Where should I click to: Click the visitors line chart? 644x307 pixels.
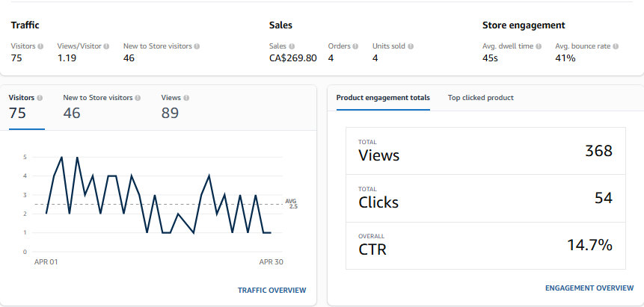(158, 195)
